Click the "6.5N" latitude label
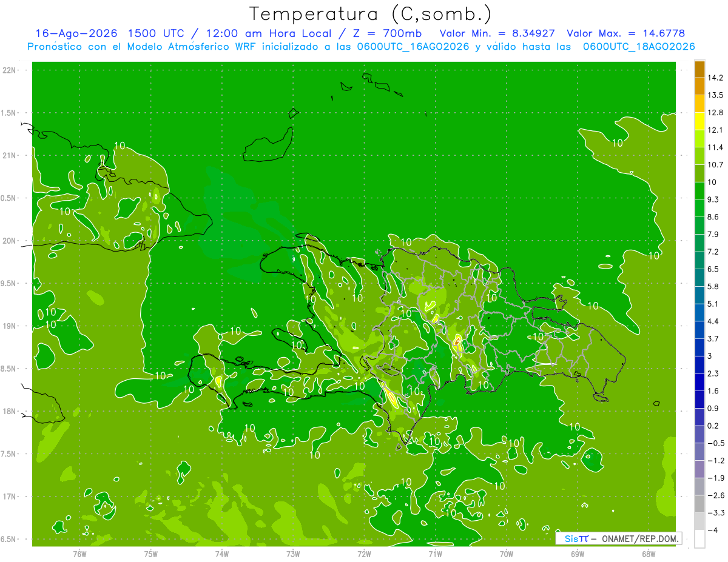 point(9,539)
